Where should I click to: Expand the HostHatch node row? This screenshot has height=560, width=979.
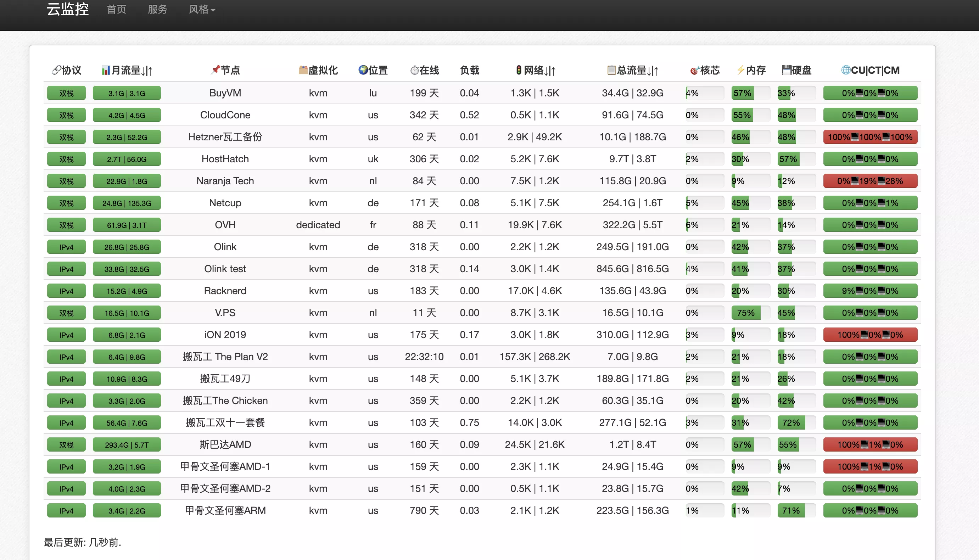[482, 159]
